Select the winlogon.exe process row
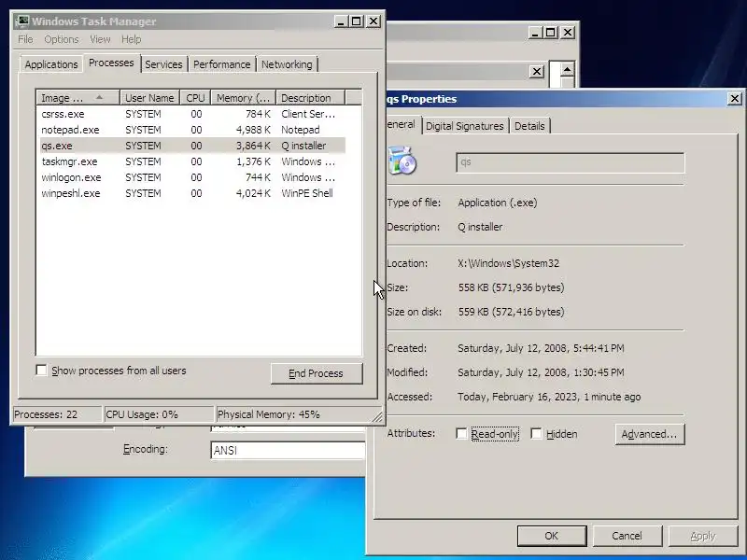 (x=192, y=177)
